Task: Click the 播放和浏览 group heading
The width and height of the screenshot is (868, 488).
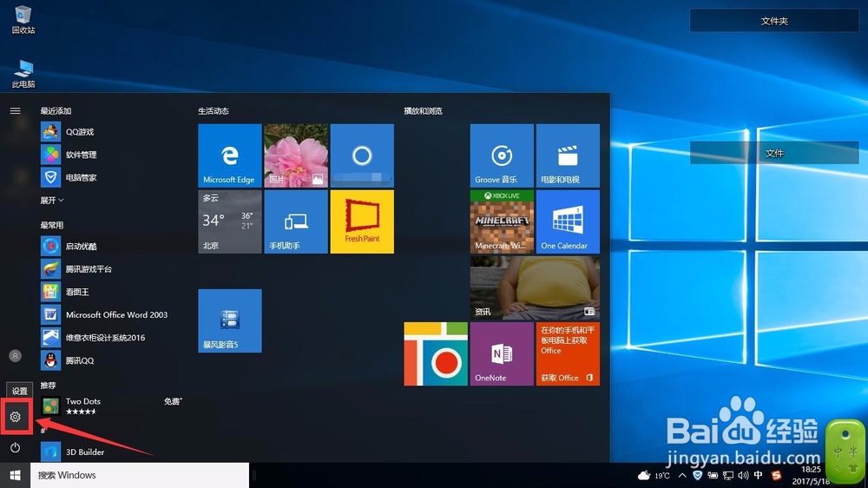Action: coord(423,111)
